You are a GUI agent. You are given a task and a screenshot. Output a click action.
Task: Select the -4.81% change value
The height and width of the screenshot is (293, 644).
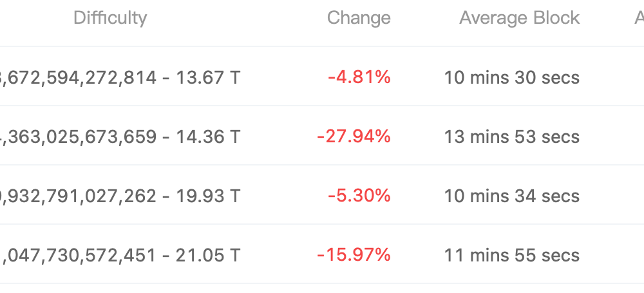pos(359,77)
